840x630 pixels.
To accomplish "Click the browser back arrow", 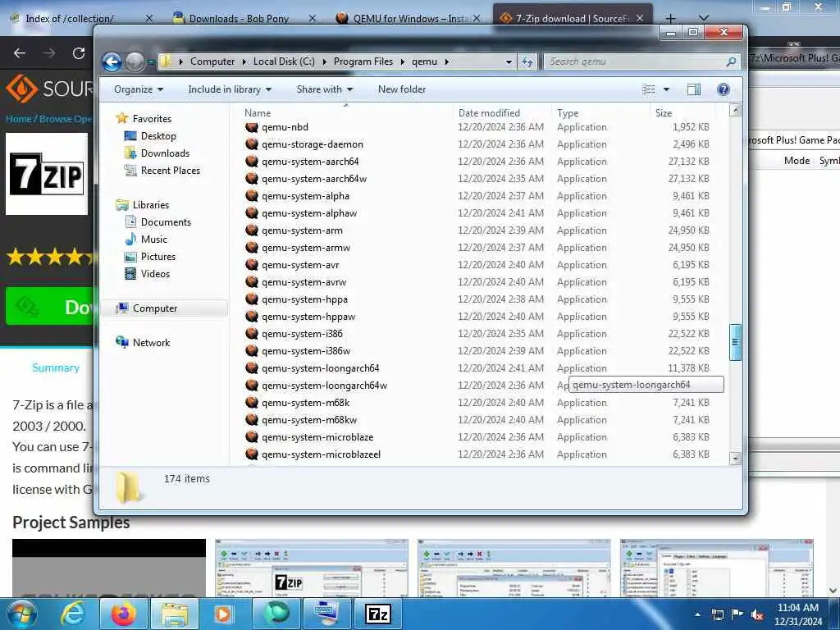I will [x=20, y=53].
